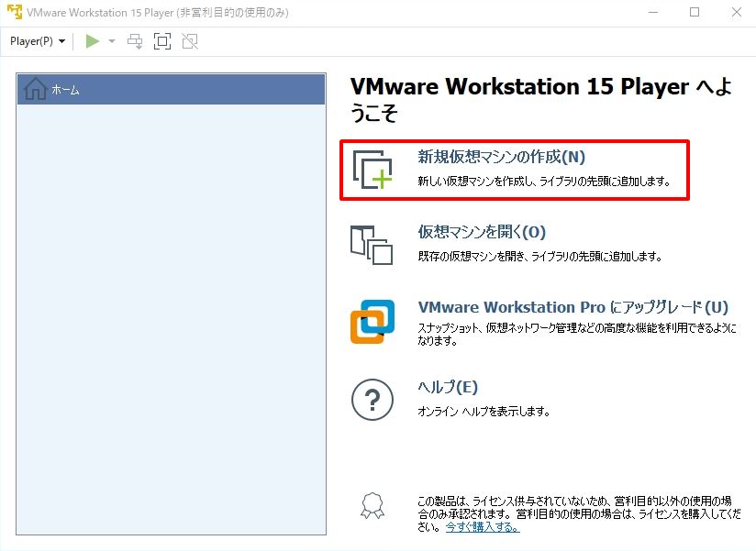This screenshot has width=756, height=551.
Task: Click the Unity mode toolbar icon
Action: (190, 41)
